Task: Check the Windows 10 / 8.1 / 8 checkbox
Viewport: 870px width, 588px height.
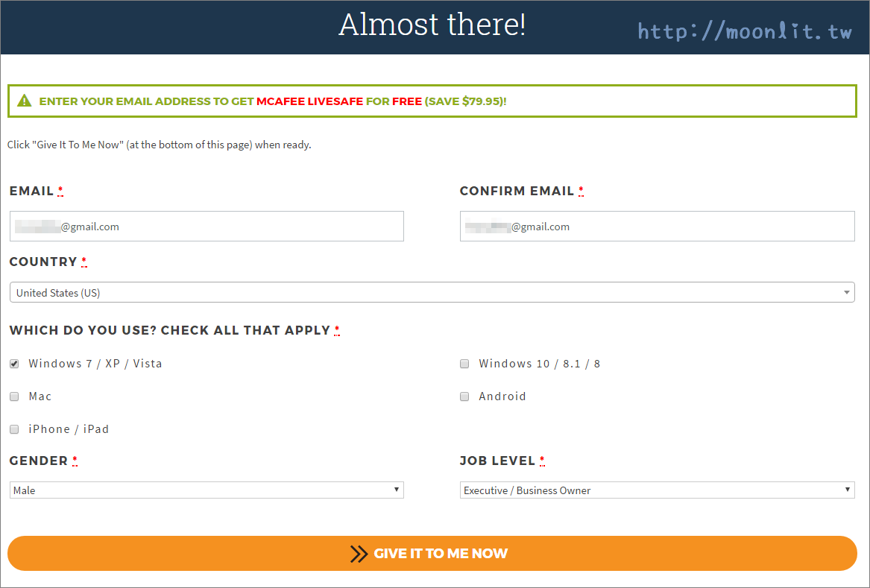Action: 464,364
